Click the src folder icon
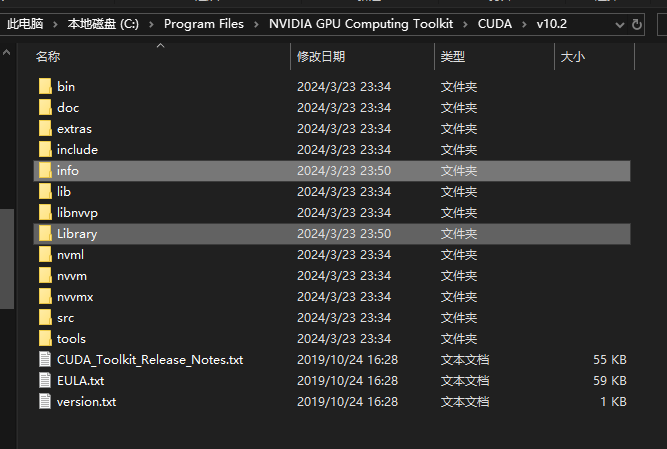 click(x=45, y=318)
